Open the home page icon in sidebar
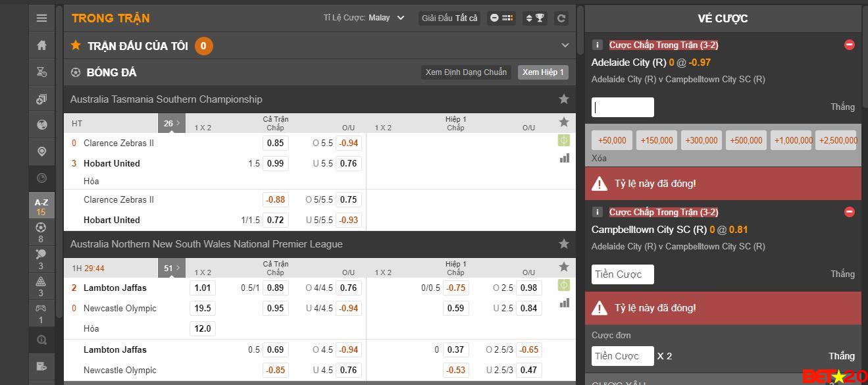Screen dimensions: 868x385 pyautogui.click(x=42, y=45)
